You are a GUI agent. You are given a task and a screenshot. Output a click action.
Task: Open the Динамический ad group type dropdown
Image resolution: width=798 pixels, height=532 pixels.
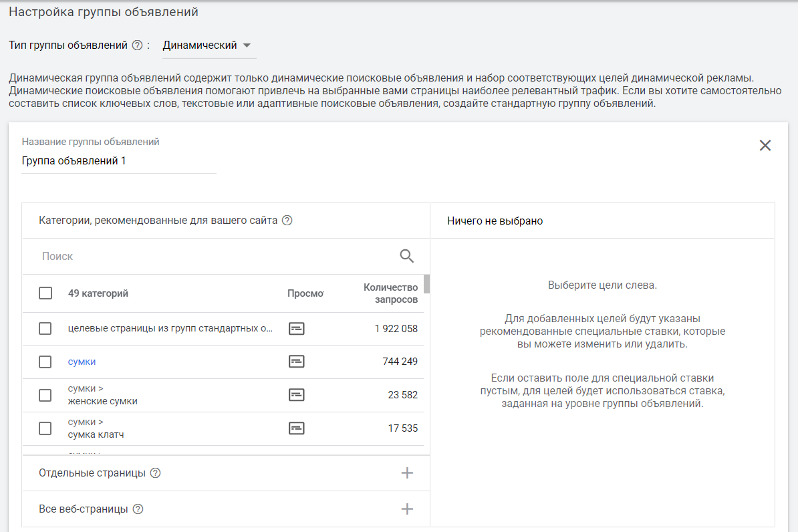[x=207, y=45]
